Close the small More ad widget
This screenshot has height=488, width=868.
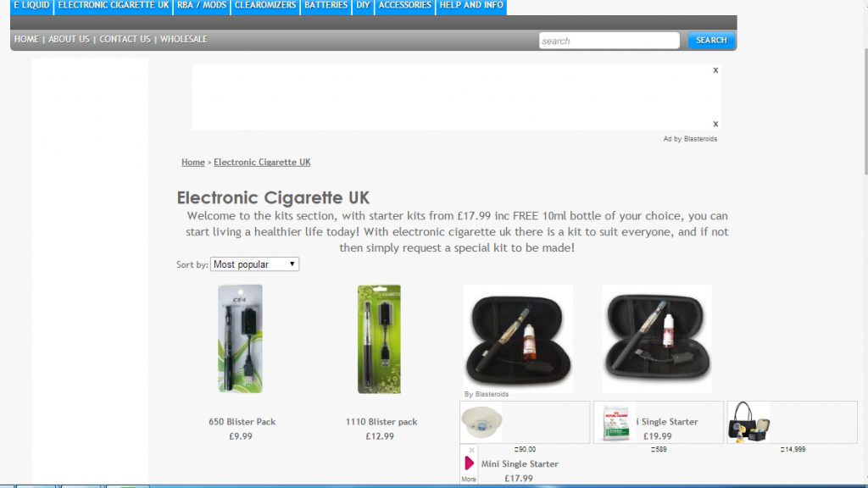[471, 451]
